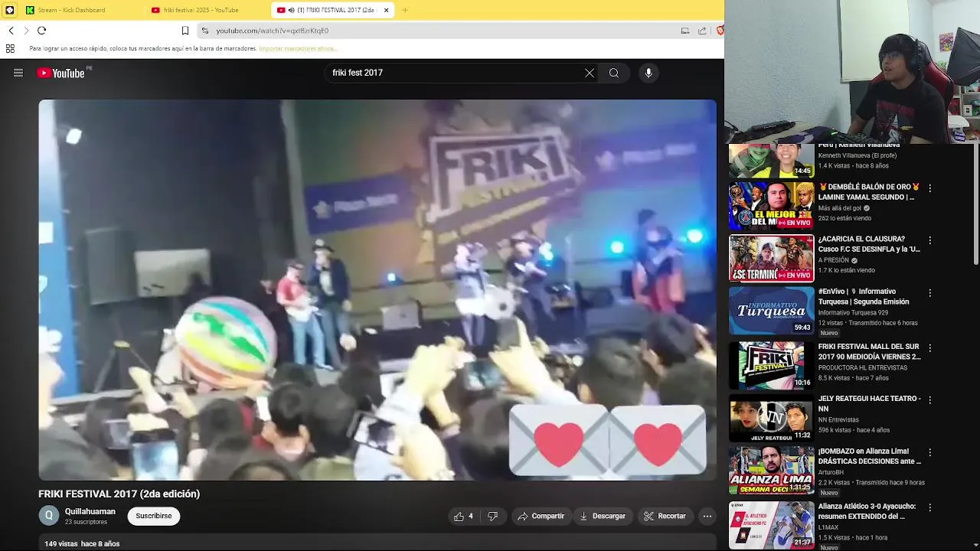Click the Compartir share button
980x551 pixels.
point(541,516)
